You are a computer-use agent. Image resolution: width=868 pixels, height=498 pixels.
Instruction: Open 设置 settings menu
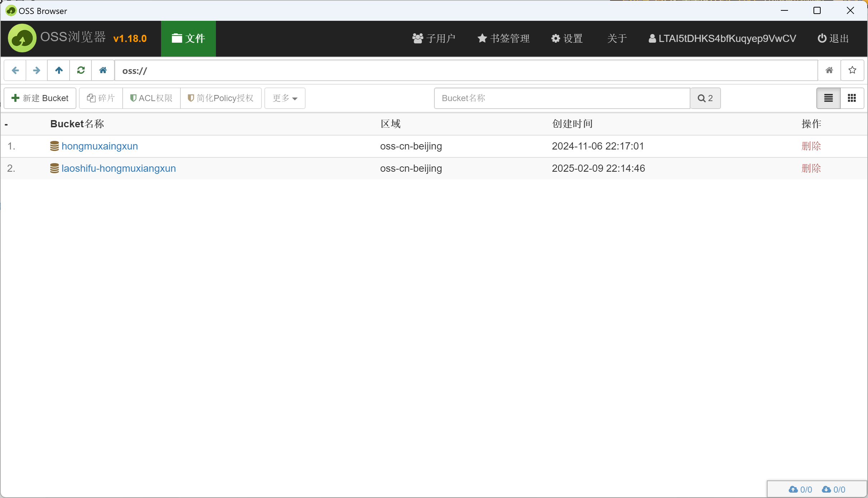(567, 38)
